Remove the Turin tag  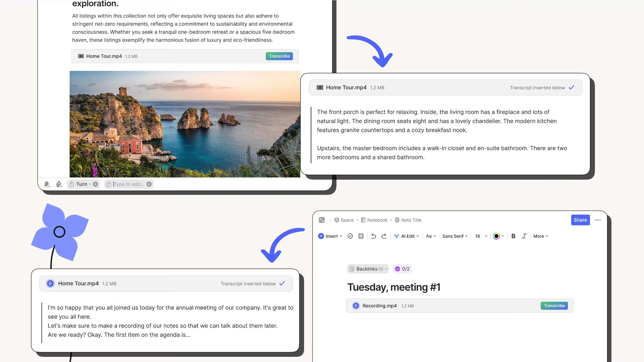(x=95, y=184)
